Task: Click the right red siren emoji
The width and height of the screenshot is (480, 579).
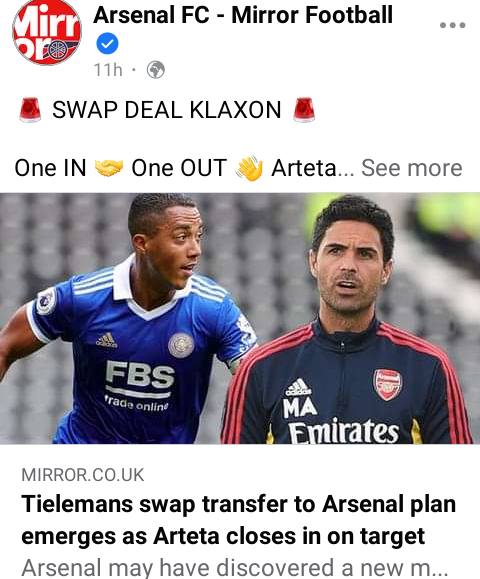Action: point(304,110)
